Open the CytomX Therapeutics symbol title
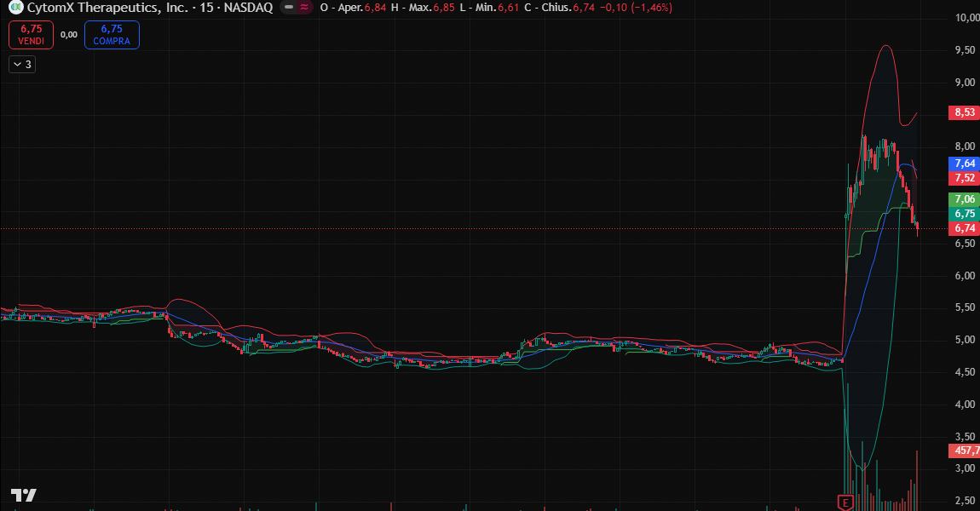This screenshot has height=511, width=980. tap(150, 8)
